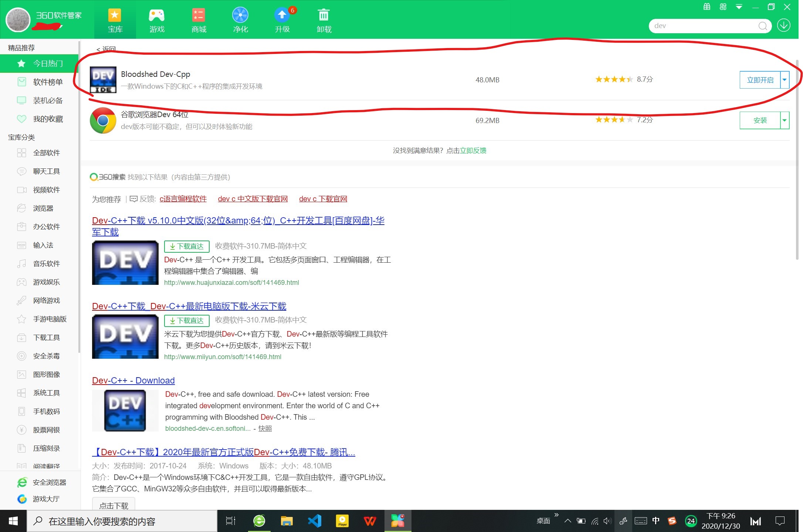Click 下载直达 under the 华军下载 result
Image resolution: width=803 pixels, height=532 pixels.
coord(187,246)
